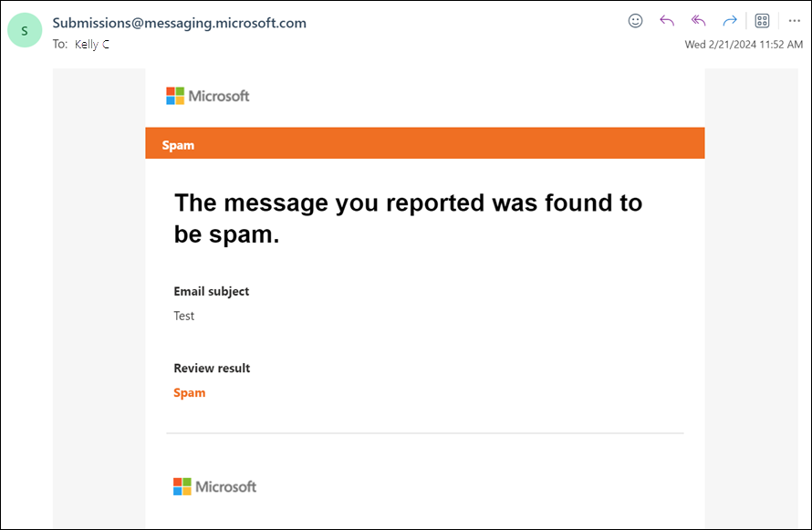812x530 pixels.
Task: Select the recipient Kelly C
Action: coord(92,44)
